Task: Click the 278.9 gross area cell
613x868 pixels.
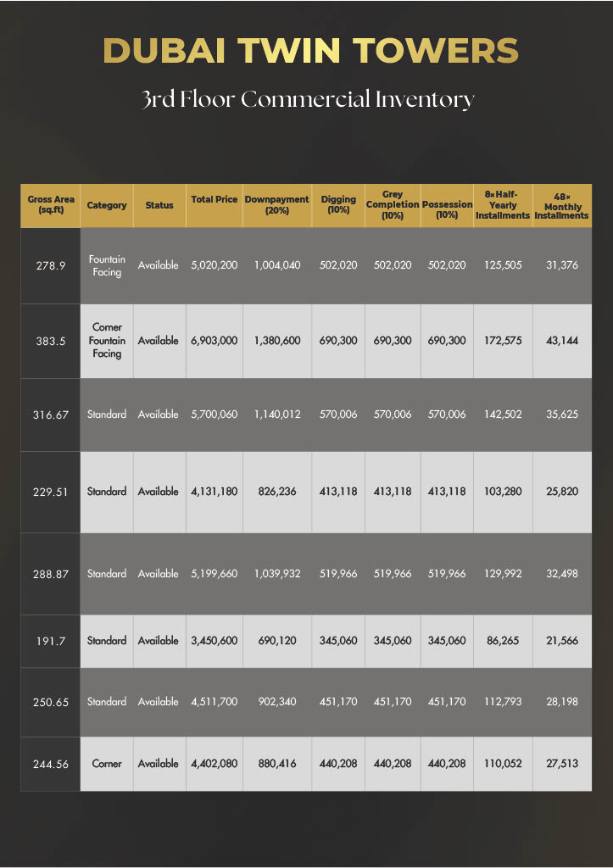Action: (51, 265)
